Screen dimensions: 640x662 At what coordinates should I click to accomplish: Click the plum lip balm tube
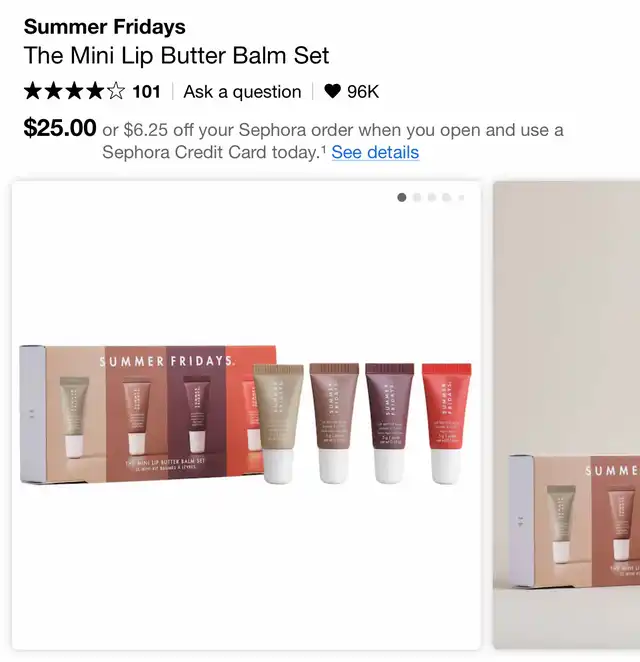[390, 423]
